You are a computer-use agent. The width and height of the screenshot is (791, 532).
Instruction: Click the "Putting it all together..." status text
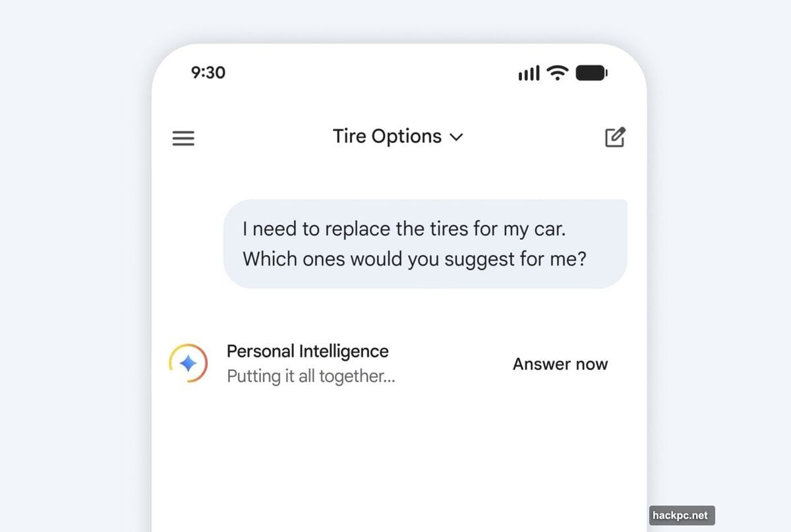(x=310, y=376)
